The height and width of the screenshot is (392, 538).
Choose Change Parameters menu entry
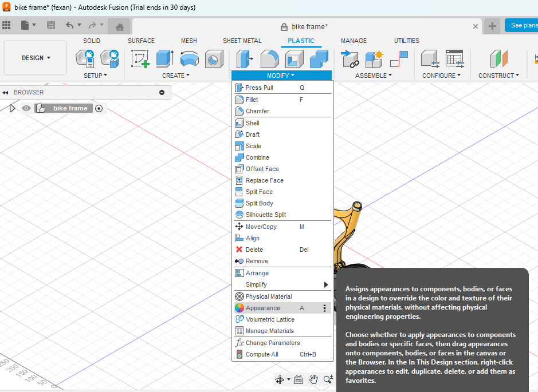click(282, 343)
